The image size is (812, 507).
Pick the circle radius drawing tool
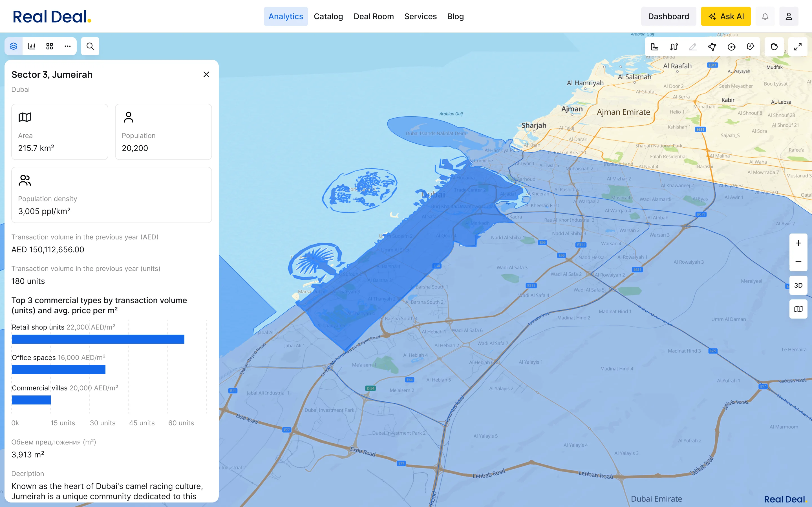pyautogui.click(x=731, y=46)
